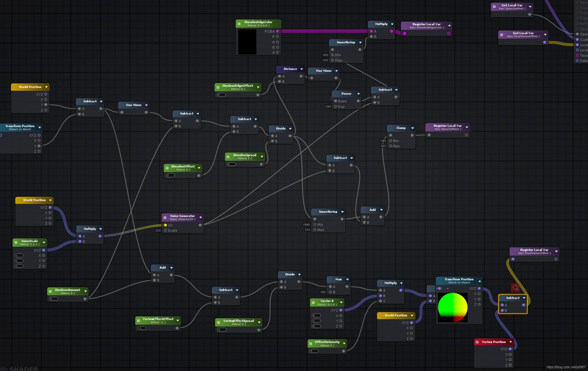588x371 pixels.
Task: Expand the Register Local Var DissolveEdgeColor arrow
Action: (x=449, y=26)
